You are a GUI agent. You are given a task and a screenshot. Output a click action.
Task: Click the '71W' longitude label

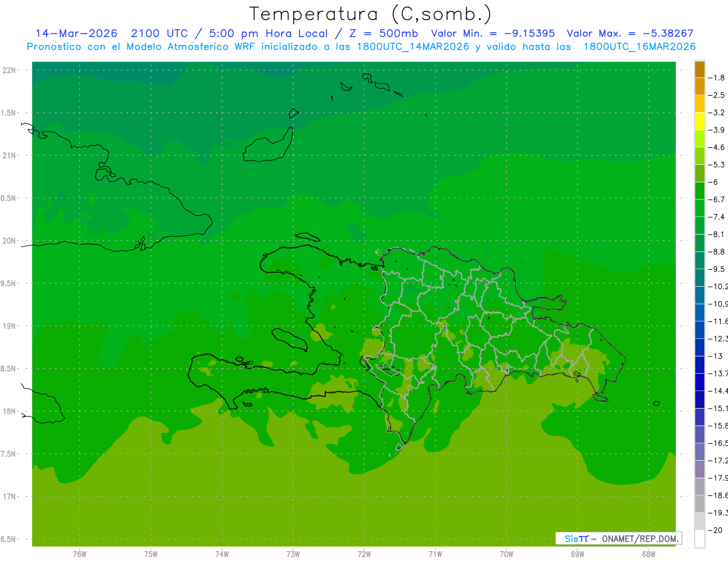coord(435,554)
